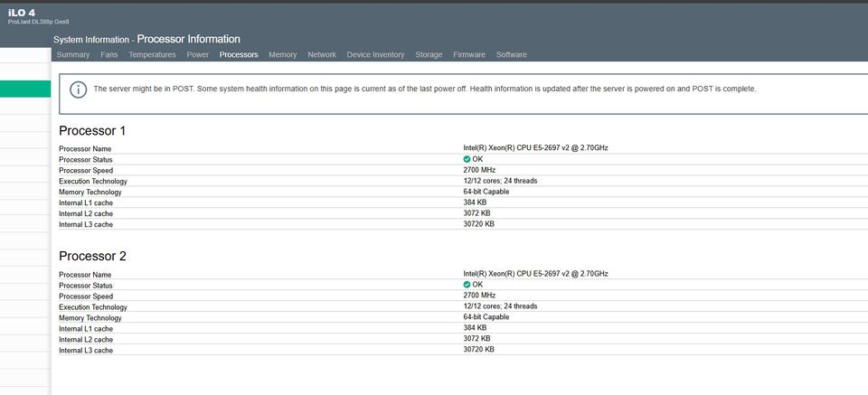Click the ProLiant DL380p Gen8 label

click(39, 22)
